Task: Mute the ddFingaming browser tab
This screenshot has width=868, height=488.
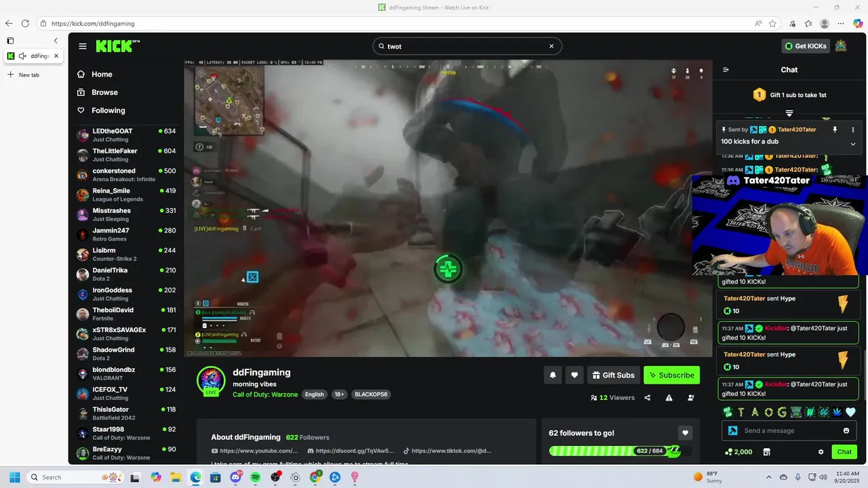Action: point(22,56)
